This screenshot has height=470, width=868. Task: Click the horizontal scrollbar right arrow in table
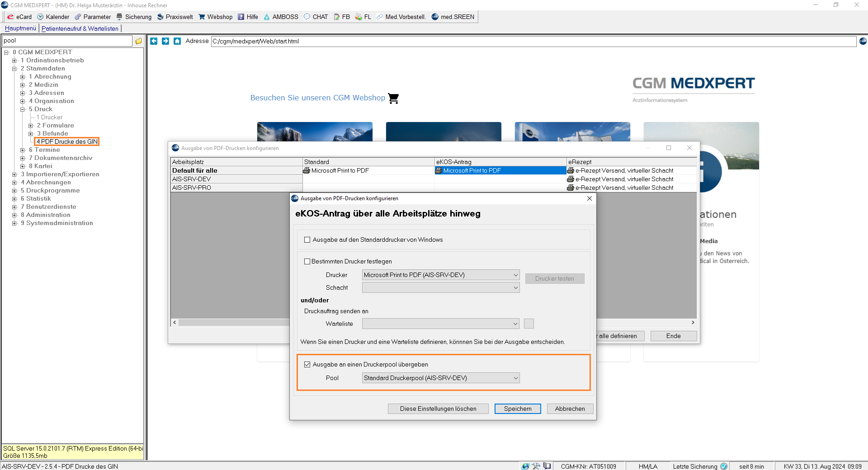pyautogui.click(x=693, y=323)
